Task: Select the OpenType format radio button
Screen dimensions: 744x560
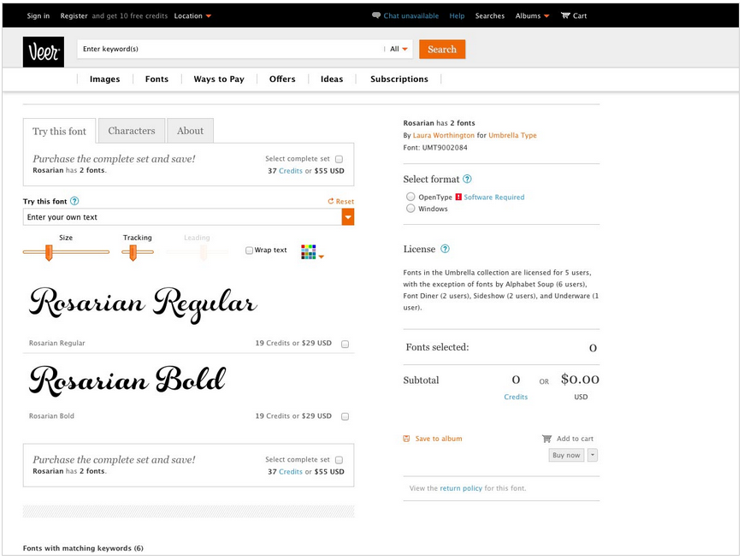Action: 410,197
